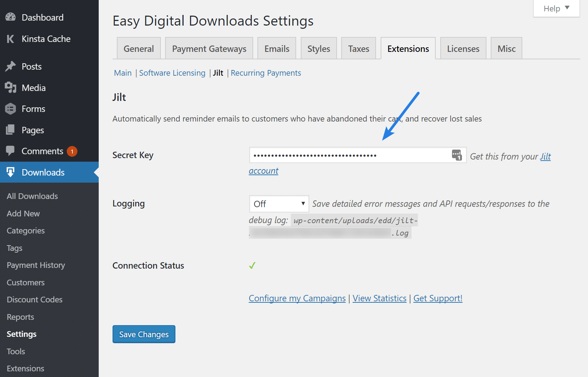Open Discount Codes submenu
The image size is (588, 377).
34,300
